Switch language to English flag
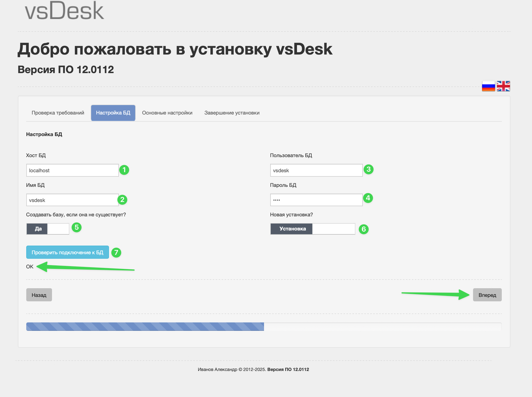Viewport: 532px width, 397px height. 503,86
